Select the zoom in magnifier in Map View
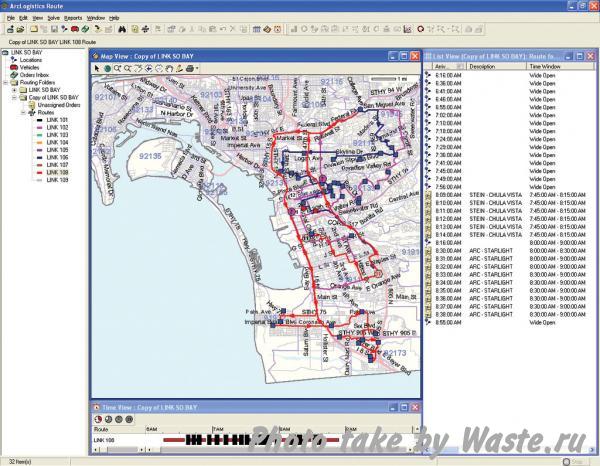600x466 pixels. 117,68
